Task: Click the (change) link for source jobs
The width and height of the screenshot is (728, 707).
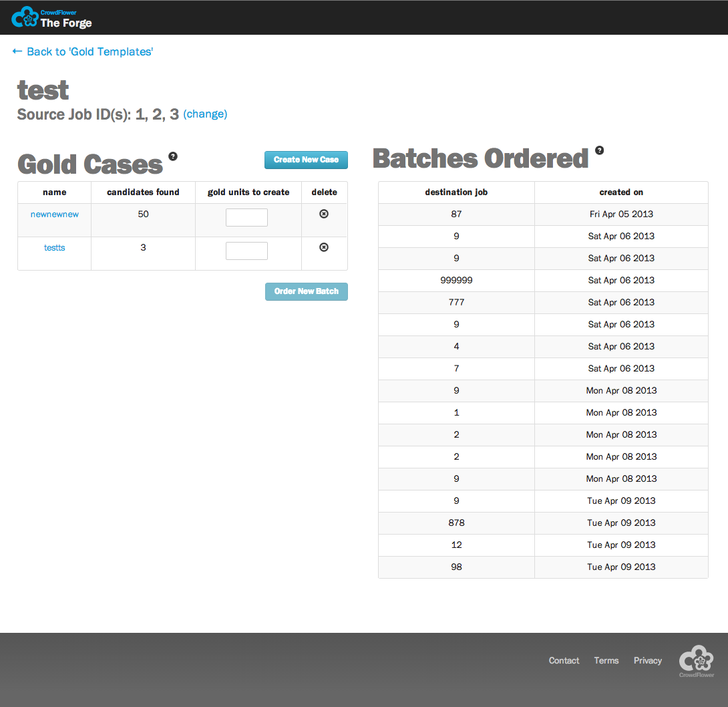Action: pos(205,114)
